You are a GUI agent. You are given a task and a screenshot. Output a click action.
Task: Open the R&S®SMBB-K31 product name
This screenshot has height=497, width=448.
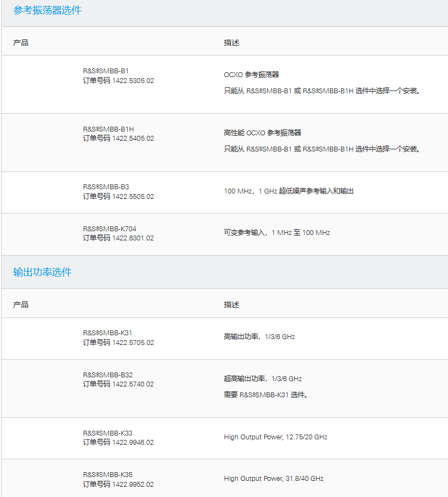point(107,333)
